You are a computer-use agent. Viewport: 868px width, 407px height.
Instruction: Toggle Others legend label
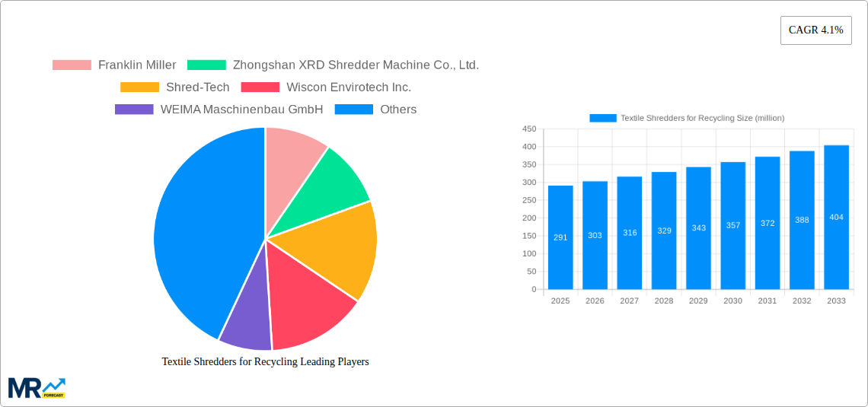398,110
